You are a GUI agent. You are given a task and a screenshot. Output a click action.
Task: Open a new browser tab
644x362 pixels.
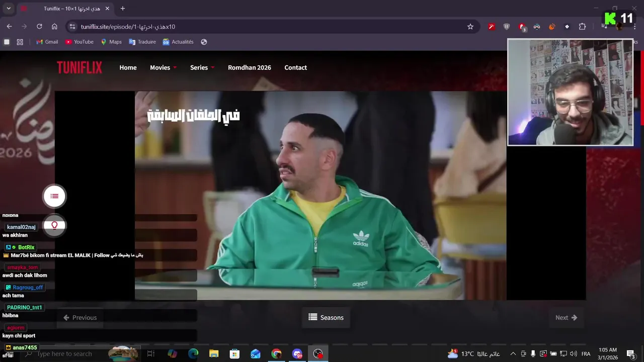click(123, 9)
